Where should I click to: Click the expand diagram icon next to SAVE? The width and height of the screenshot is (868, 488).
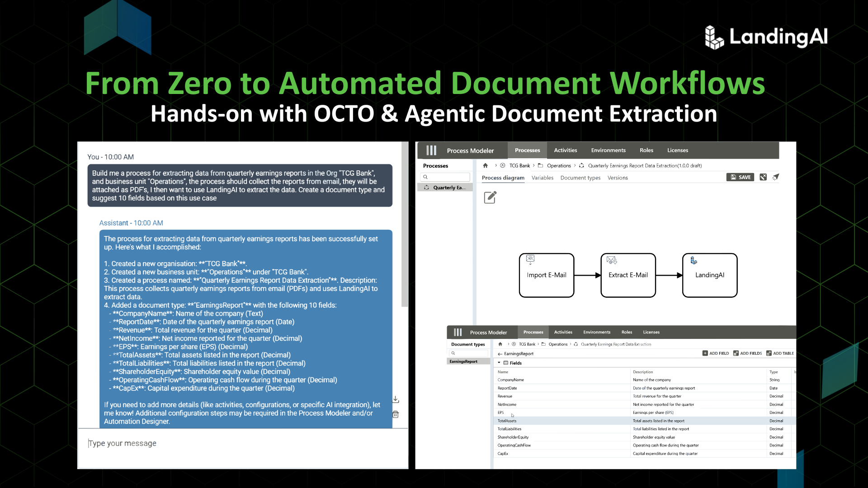coord(763,177)
